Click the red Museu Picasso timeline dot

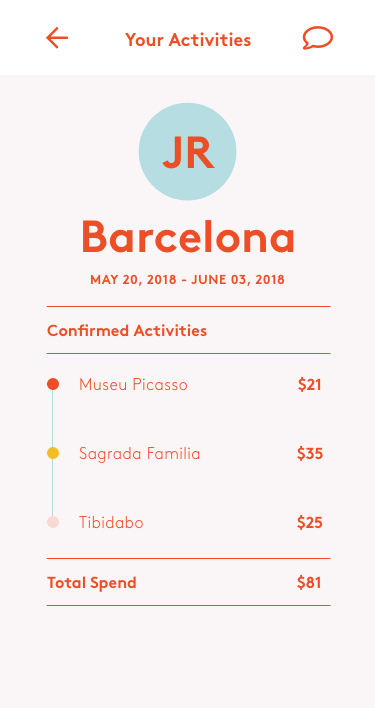pos(53,384)
